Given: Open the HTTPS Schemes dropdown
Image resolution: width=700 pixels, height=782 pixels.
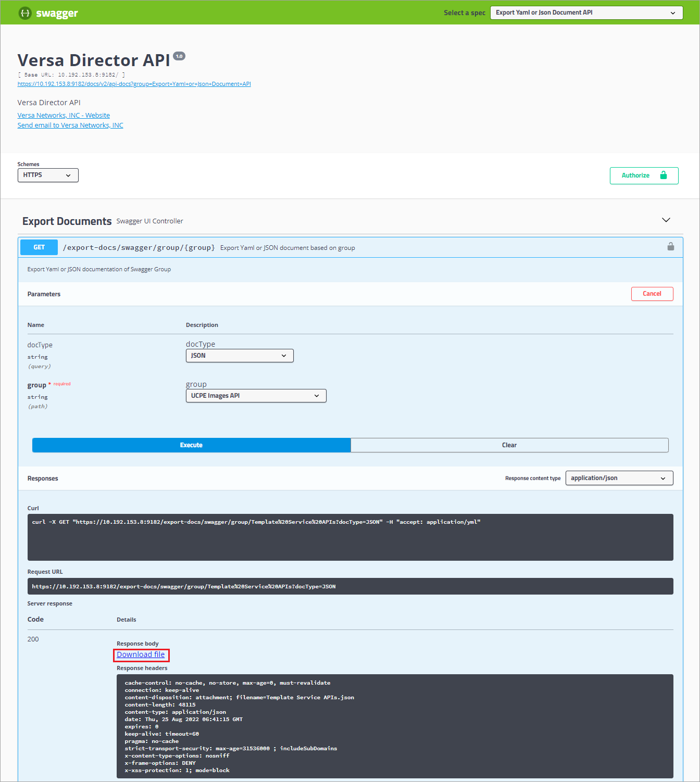Looking at the screenshot, I should click(x=48, y=175).
